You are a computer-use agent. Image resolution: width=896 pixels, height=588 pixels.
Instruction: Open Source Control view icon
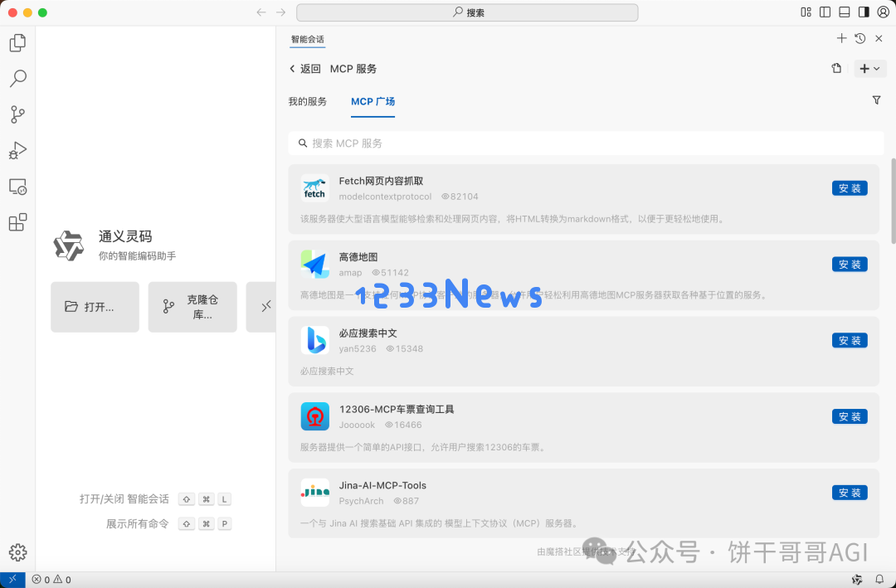(x=17, y=114)
